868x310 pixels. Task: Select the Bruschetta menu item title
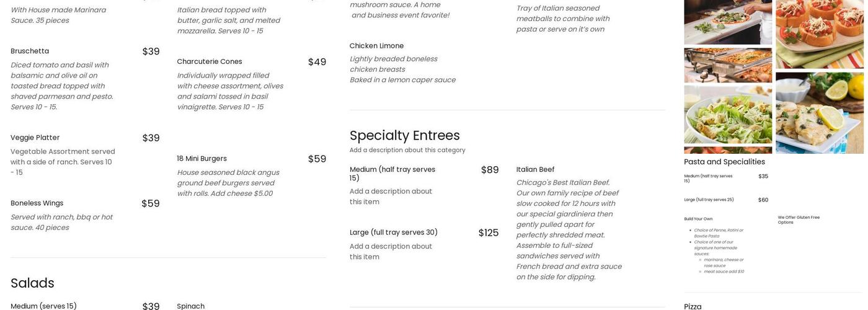point(30,51)
